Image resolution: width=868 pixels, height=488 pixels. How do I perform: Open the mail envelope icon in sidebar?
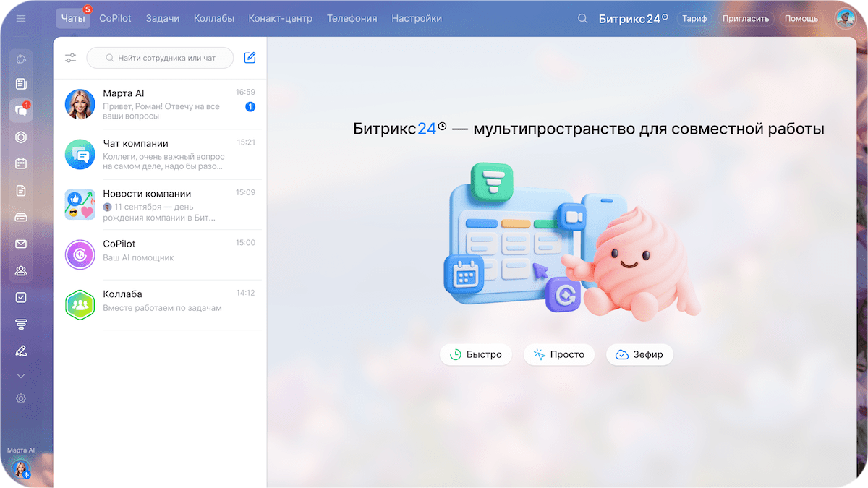pyautogui.click(x=21, y=244)
